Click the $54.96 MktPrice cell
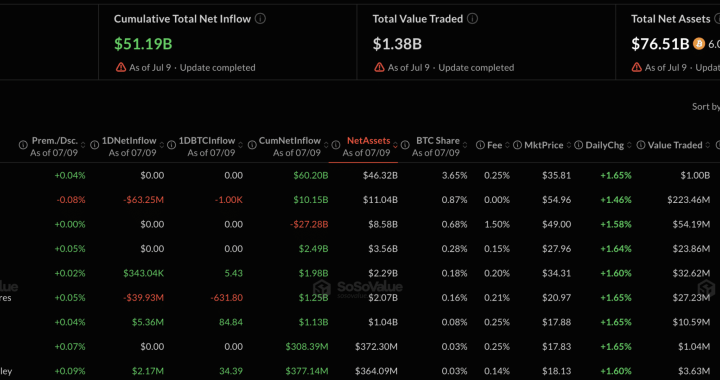This screenshot has width=720, height=380. 557,200
